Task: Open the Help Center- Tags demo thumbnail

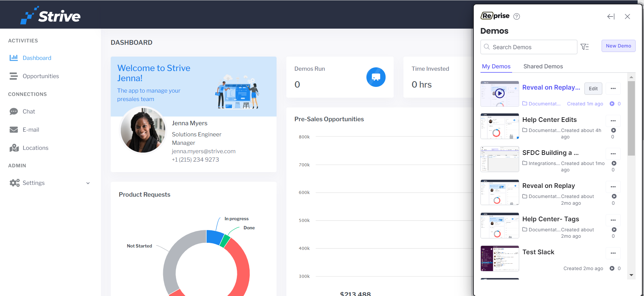Action: coord(500,226)
